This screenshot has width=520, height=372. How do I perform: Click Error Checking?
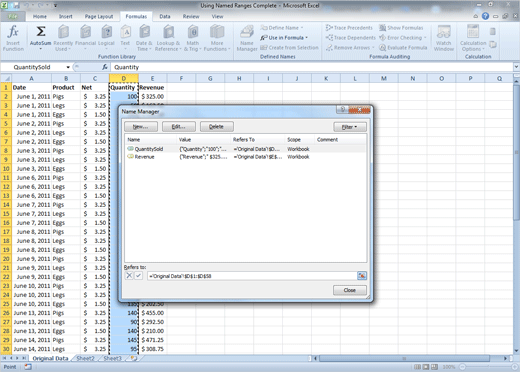coord(403,38)
